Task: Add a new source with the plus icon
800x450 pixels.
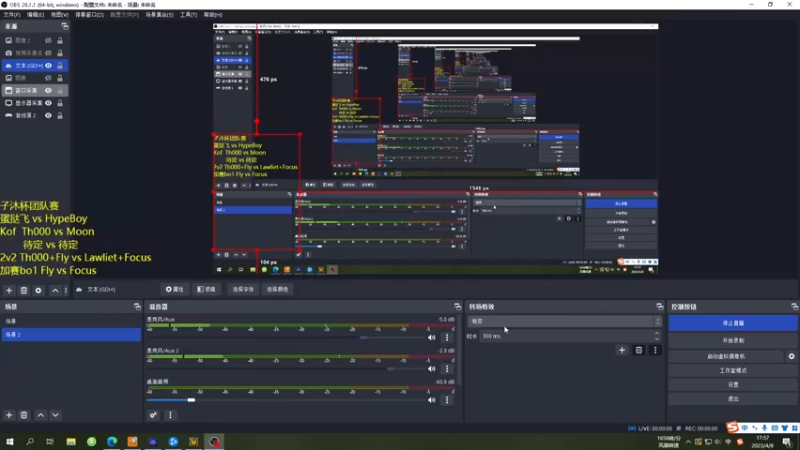Action: tap(9, 290)
